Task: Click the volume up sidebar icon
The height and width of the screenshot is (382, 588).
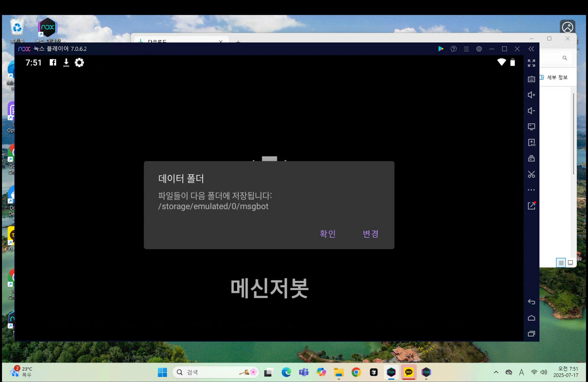Action: tap(531, 95)
